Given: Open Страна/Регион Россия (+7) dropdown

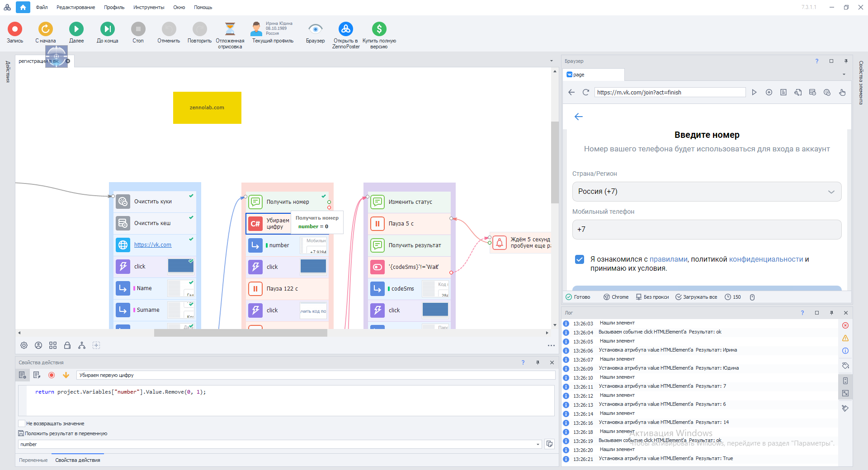Looking at the screenshot, I should [707, 192].
